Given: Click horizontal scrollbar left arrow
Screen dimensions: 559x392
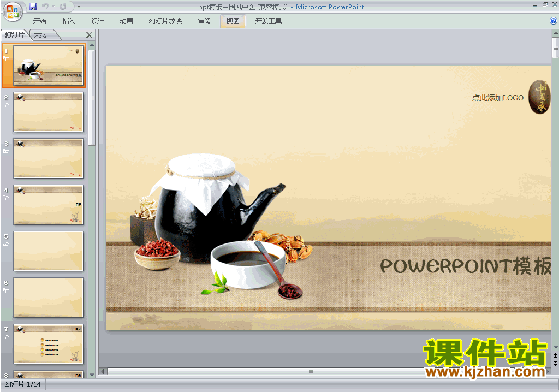Looking at the screenshot, I should pyautogui.click(x=102, y=371).
